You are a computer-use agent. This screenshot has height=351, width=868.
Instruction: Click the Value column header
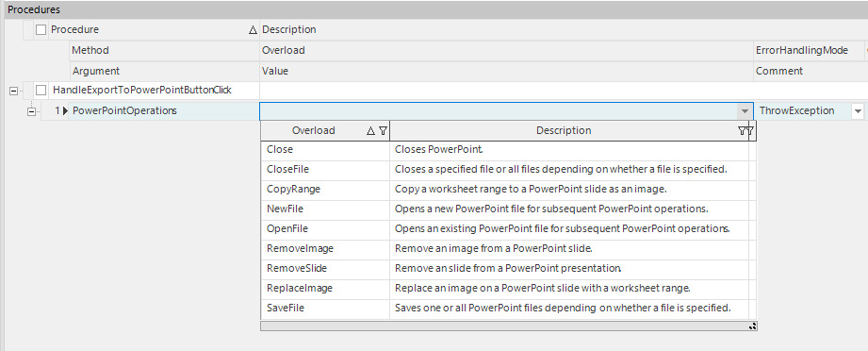506,71
